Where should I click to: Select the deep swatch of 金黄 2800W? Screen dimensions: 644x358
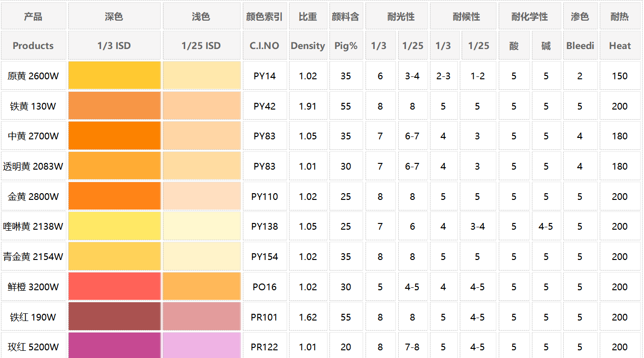point(114,196)
